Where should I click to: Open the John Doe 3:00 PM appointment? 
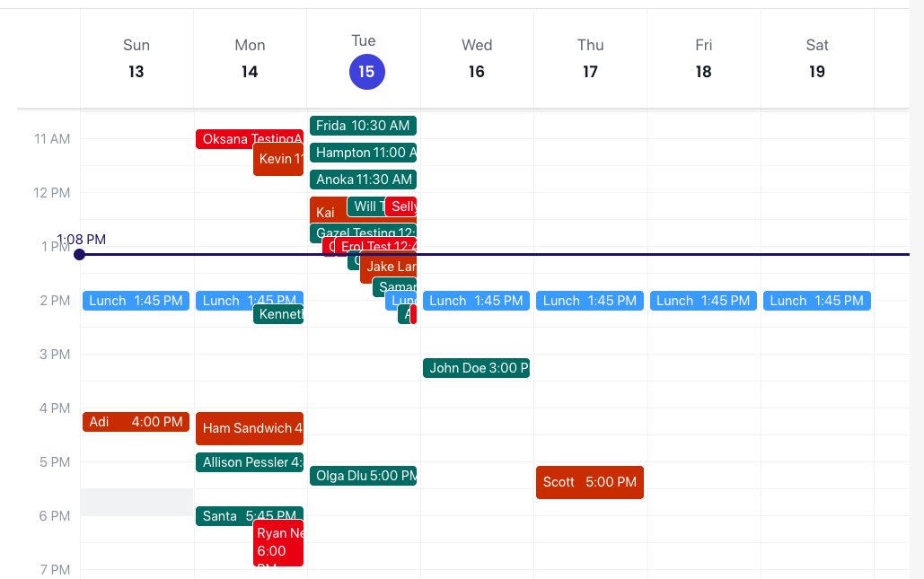[476, 368]
